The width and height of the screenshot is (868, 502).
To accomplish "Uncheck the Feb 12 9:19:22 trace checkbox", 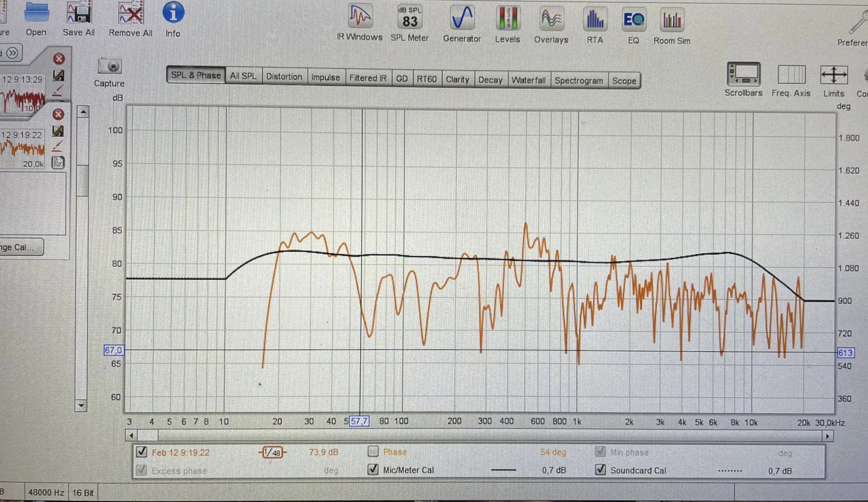I will (142, 452).
